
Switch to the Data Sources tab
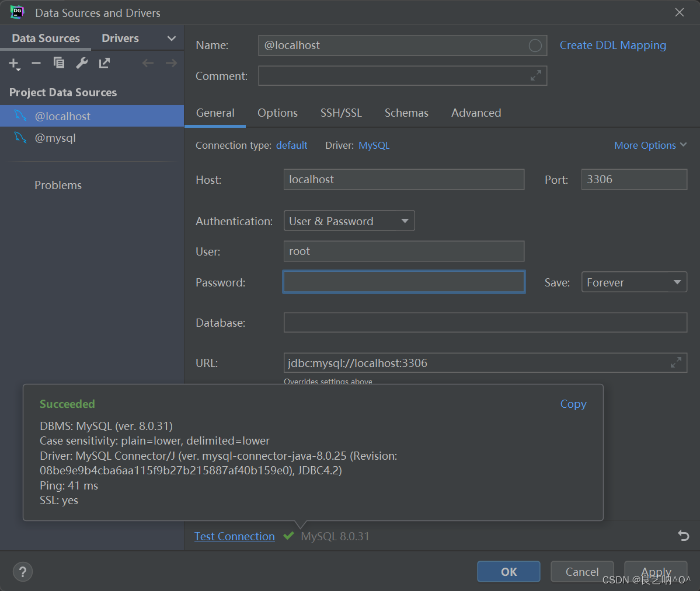tap(46, 39)
